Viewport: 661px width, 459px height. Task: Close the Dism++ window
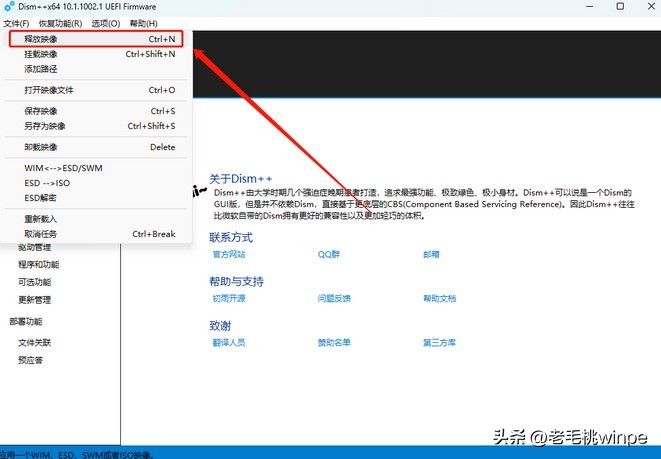651,6
